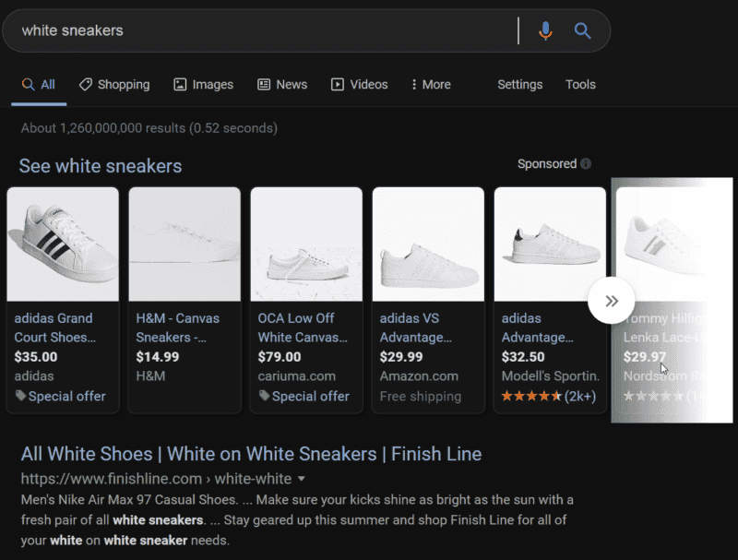The image size is (738, 560).
Task: Click the adidas Advantage Modell's shoe image
Action: [550, 244]
